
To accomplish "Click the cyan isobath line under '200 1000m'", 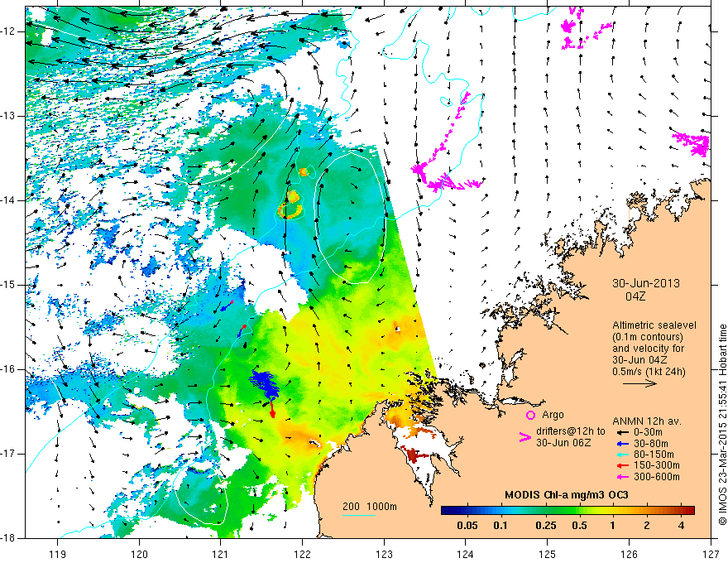I will tap(359, 515).
